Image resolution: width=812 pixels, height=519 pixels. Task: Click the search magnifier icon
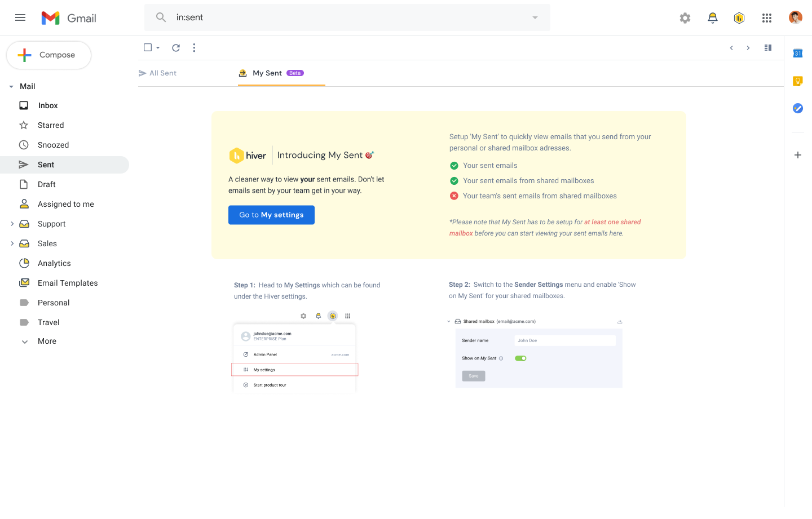161,17
